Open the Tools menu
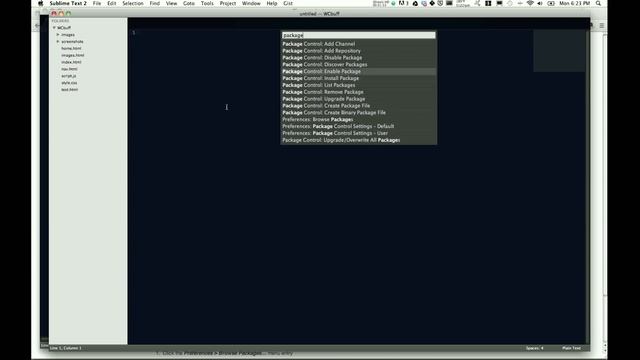Image resolution: width=640 pixels, height=360 pixels. [207, 3]
